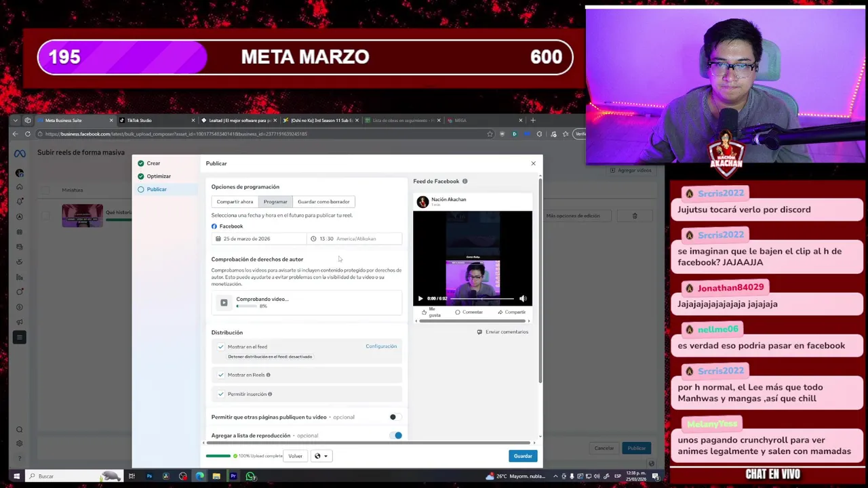Click info icon next to Mostrar en Reels
The image size is (868, 488).
pyautogui.click(x=268, y=375)
